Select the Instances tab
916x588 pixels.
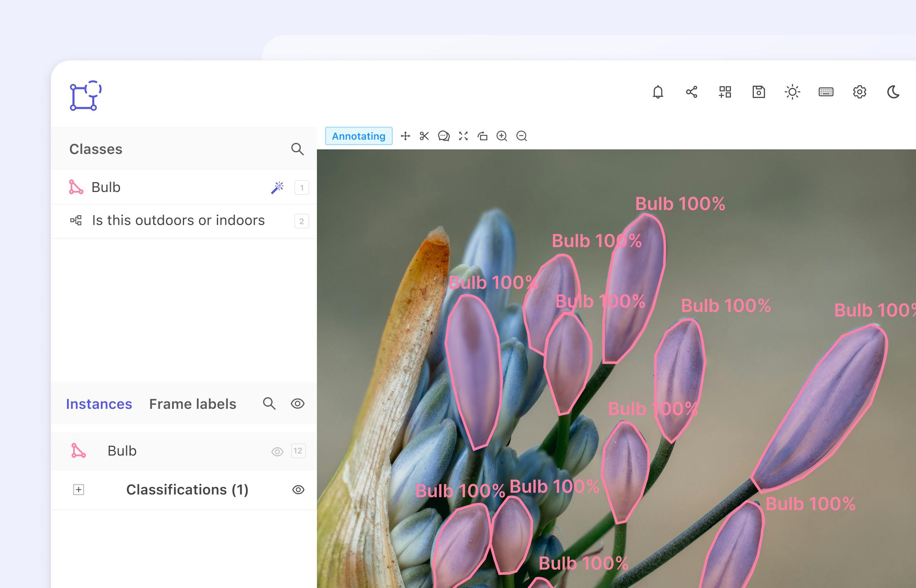pyautogui.click(x=99, y=404)
